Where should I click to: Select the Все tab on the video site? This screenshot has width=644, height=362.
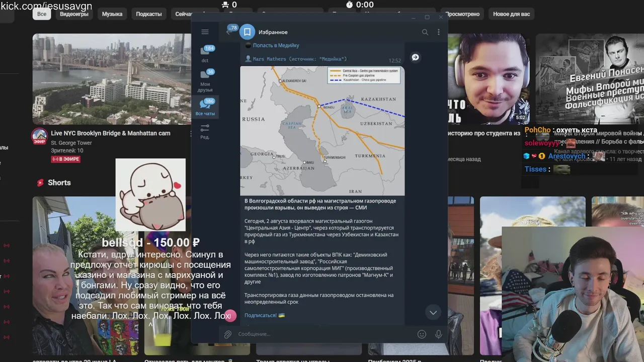pos(42,14)
